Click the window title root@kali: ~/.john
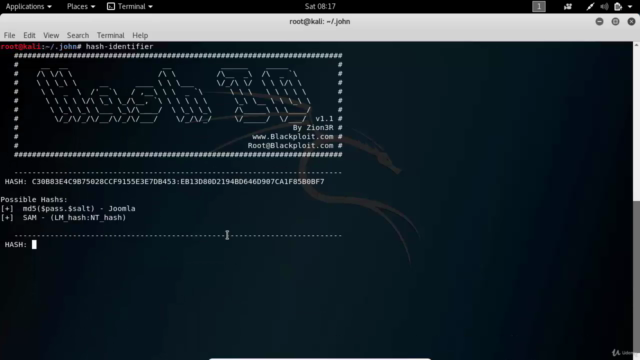Screen dimensions: 640x360 tap(320, 22)
